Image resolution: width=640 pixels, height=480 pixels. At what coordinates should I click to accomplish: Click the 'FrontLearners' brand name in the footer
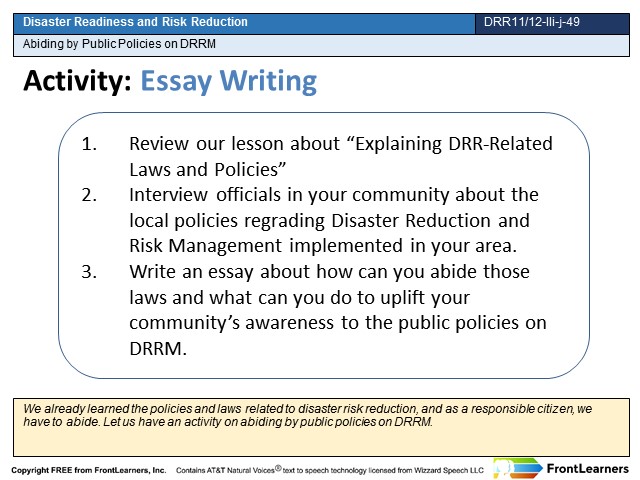[588, 469]
